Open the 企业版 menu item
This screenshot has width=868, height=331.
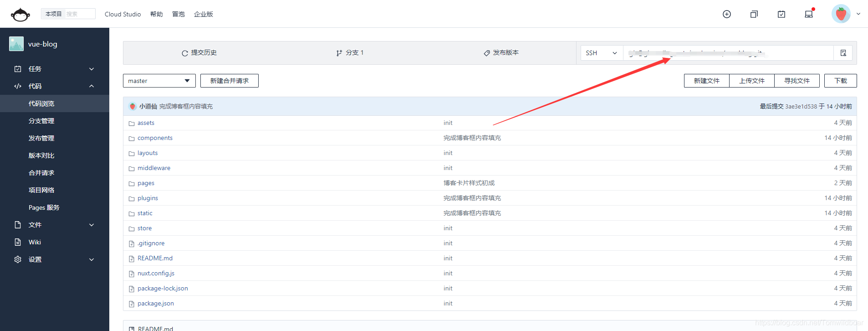(204, 14)
